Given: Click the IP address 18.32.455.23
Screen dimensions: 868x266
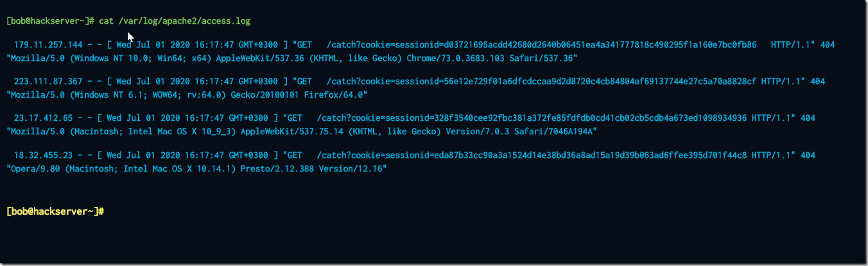Looking at the screenshot, I should 44,155.
